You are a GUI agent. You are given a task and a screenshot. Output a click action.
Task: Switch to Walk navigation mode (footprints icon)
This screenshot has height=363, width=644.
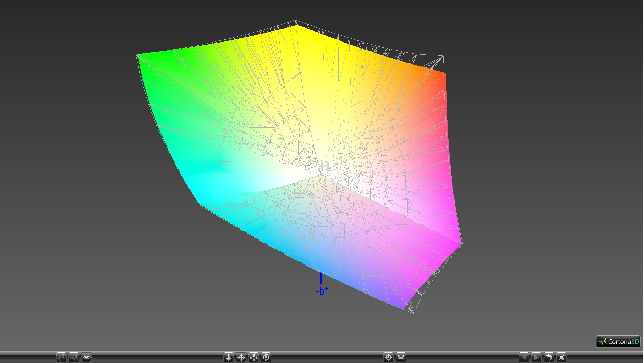click(x=61, y=357)
